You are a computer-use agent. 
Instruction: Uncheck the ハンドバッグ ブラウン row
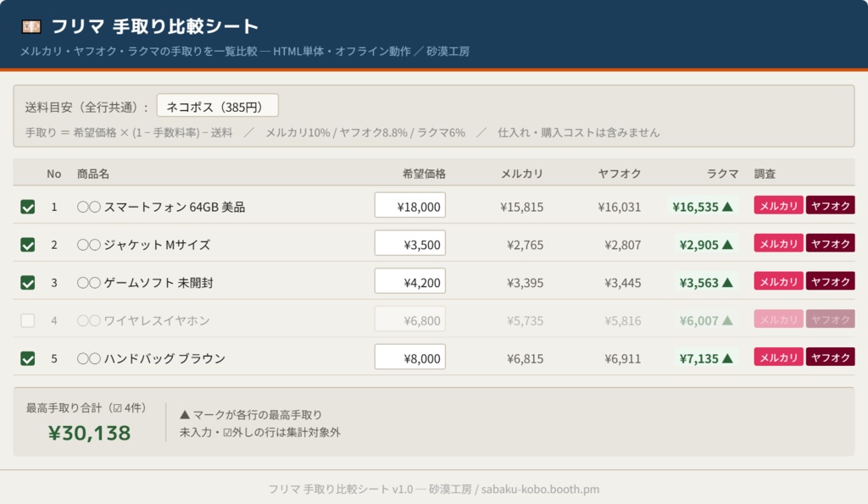pos(26,357)
